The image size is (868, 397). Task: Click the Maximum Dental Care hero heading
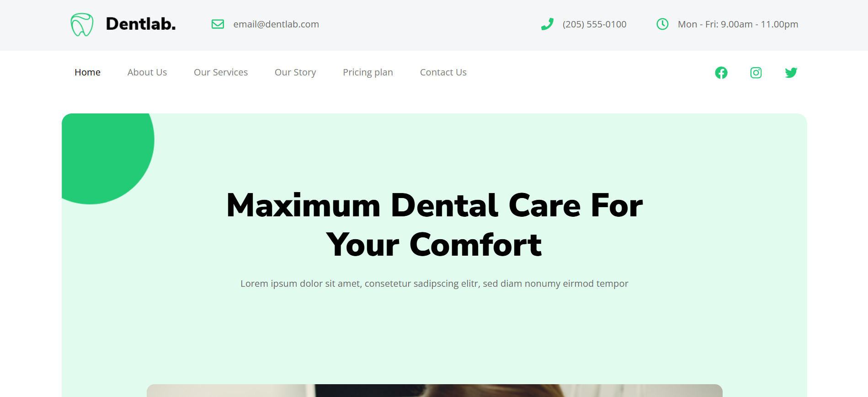pos(434,225)
